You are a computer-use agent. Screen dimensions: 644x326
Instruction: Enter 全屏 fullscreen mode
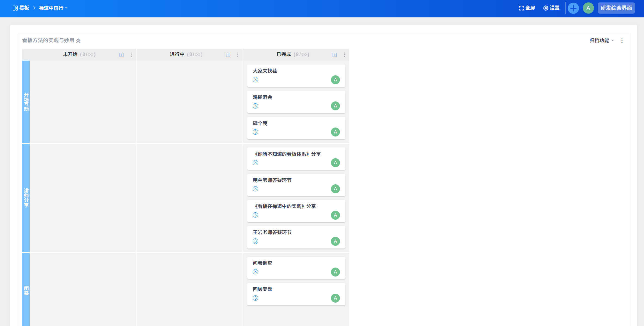click(x=527, y=8)
